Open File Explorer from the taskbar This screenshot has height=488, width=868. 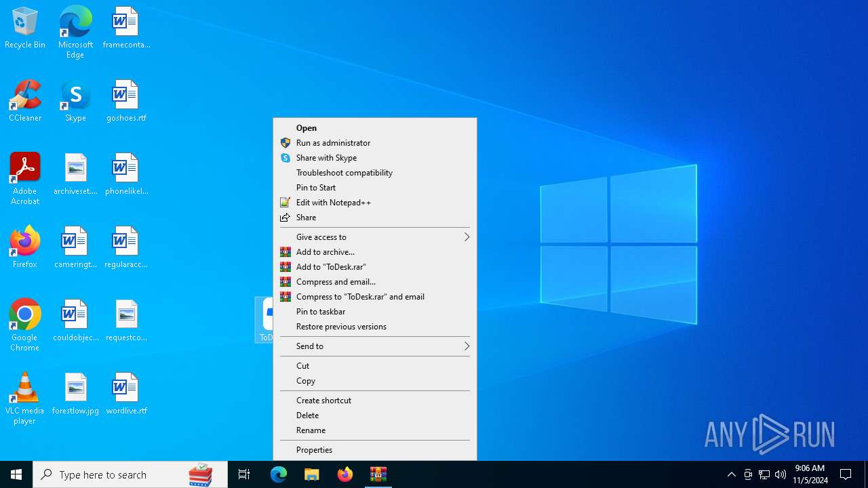tap(312, 474)
